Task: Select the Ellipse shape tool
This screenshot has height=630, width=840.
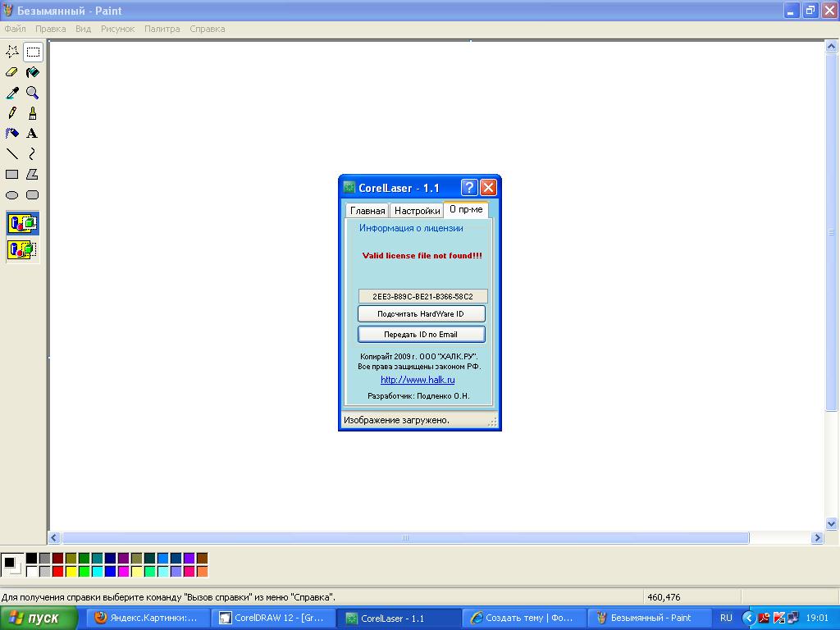Action: (12, 195)
